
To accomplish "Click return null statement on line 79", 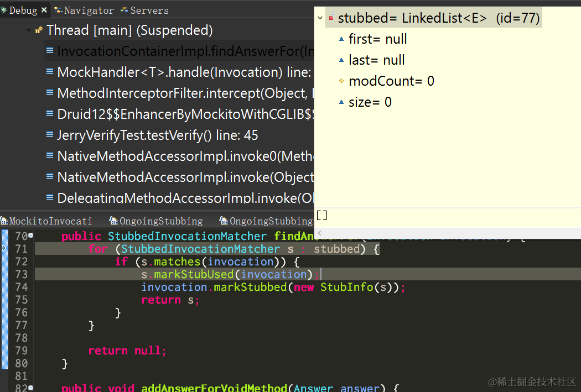I will coord(127,351).
